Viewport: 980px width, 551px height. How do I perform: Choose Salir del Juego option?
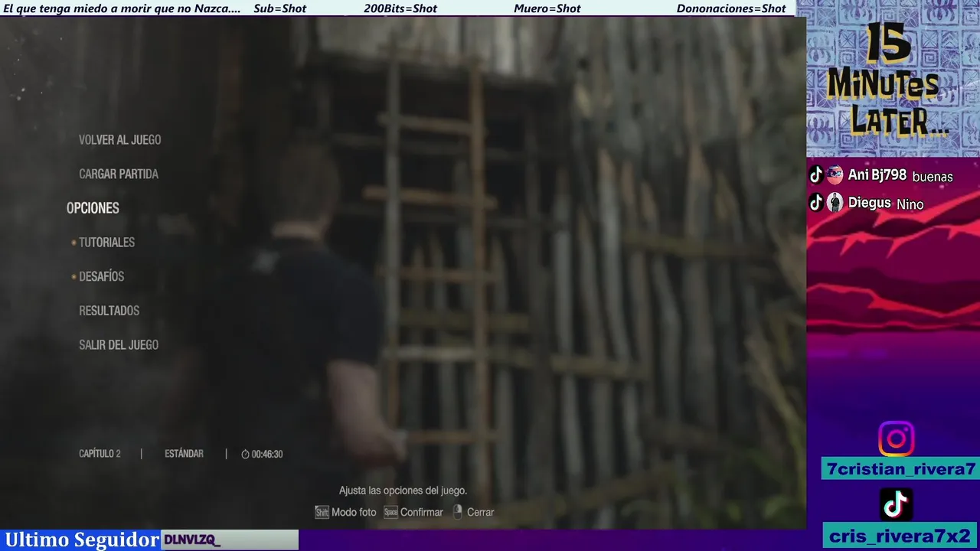[x=119, y=345]
